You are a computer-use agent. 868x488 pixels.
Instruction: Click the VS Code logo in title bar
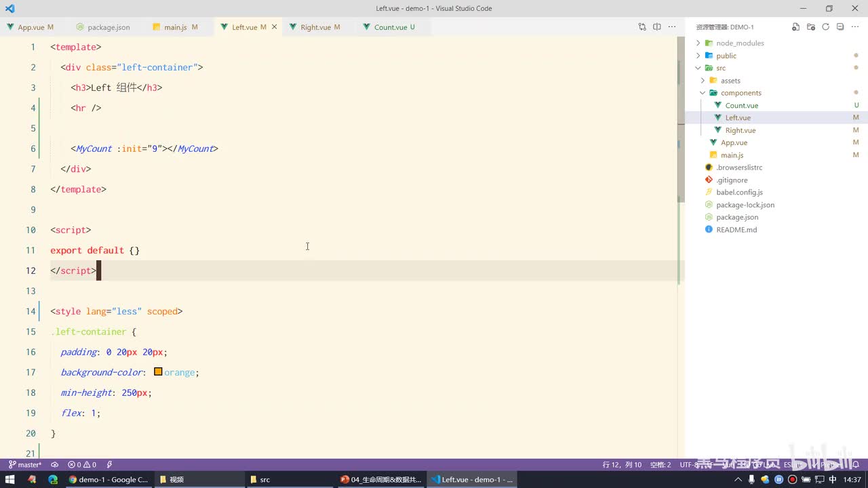tap(9, 9)
